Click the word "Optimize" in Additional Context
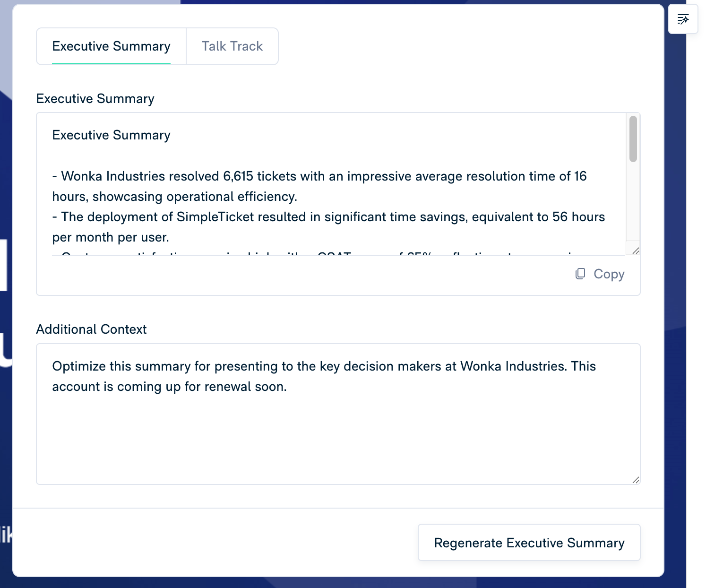This screenshot has height=588, width=706. coord(79,366)
